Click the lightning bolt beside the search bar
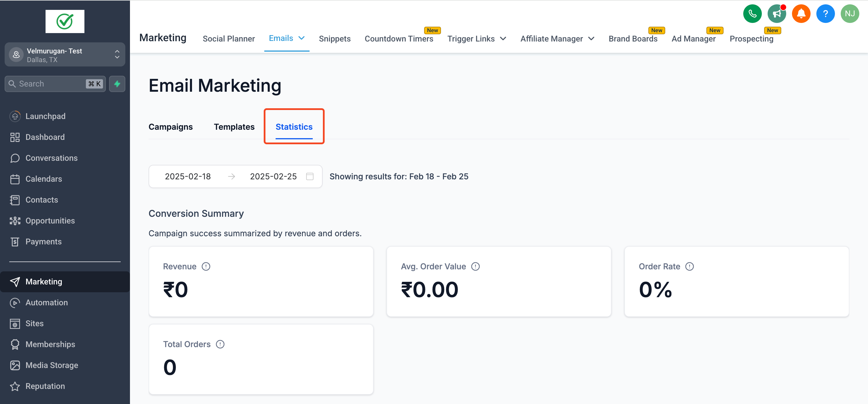This screenshot has height=404, width=868. [117, 84]
